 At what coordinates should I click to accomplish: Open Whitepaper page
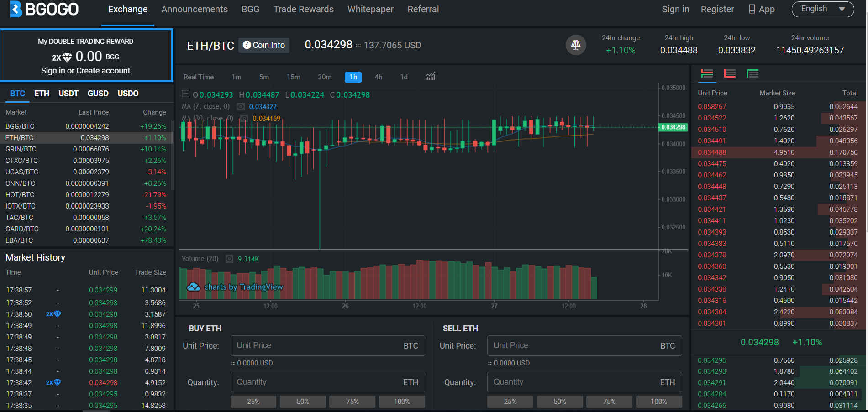[x=370, y=9]
